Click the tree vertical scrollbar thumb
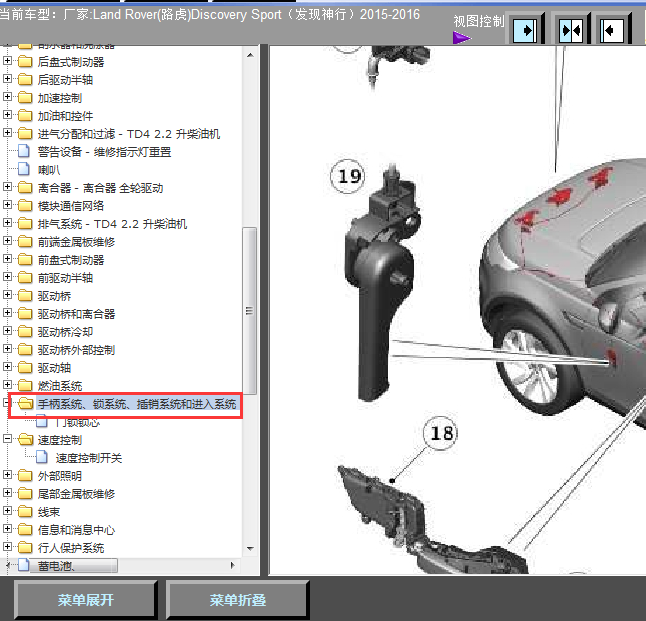The image size is (646, 621). click(x=250, y=311)
